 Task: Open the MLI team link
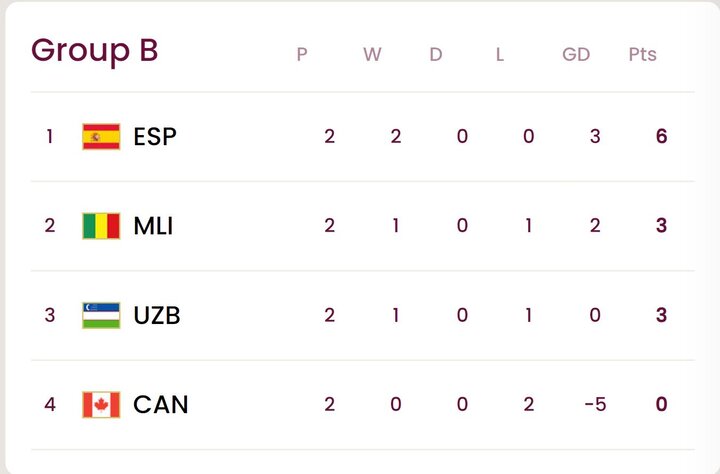point(153,226)
